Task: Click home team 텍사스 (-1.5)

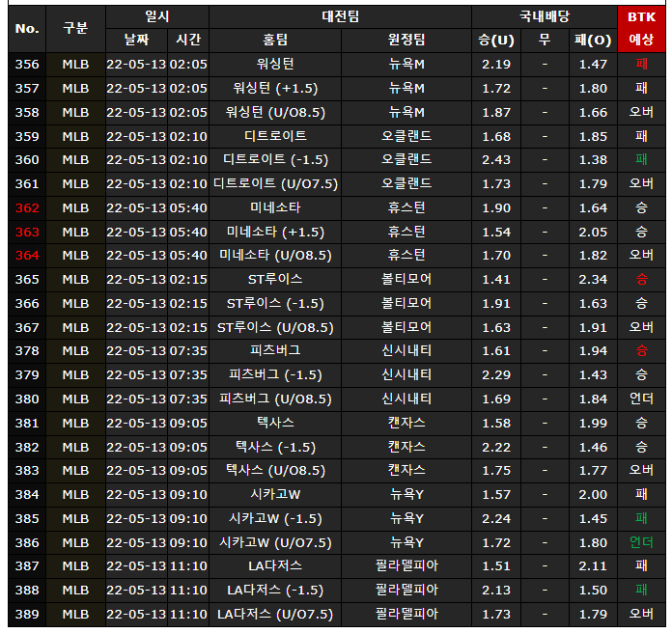Action: (x=275, y=448)
